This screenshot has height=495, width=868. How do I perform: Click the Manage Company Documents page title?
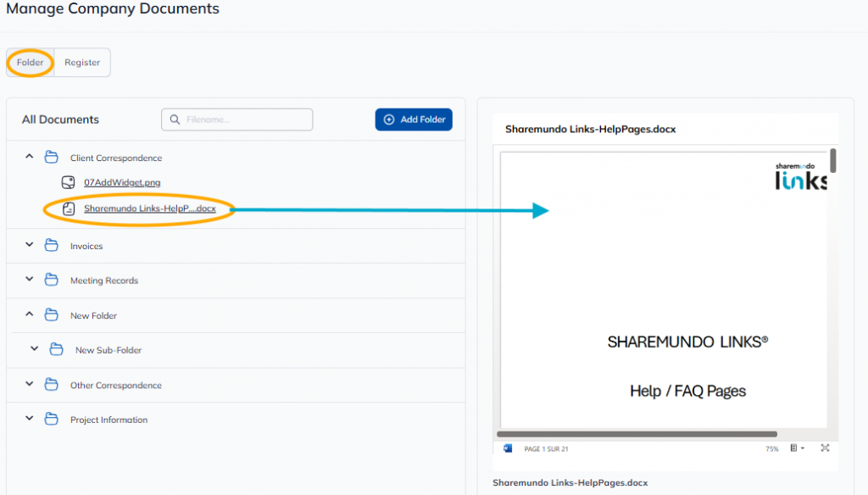(x=113, y=8)
